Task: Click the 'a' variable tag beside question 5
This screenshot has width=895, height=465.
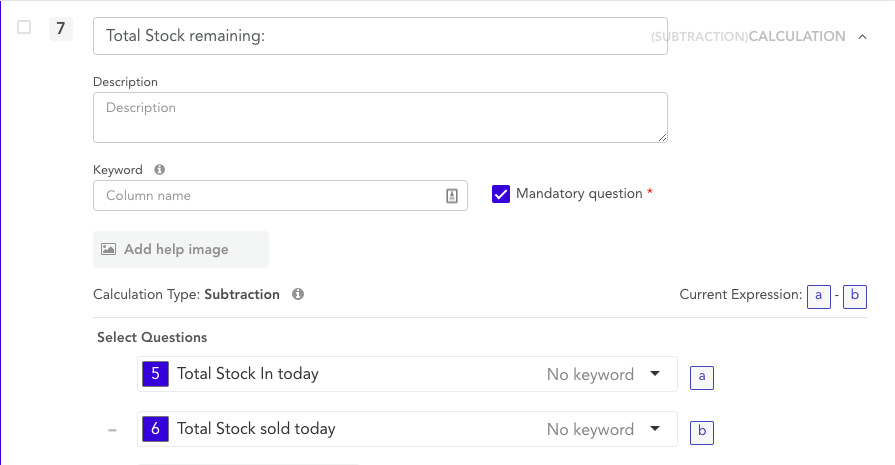Action: click(x=702, y=377)
